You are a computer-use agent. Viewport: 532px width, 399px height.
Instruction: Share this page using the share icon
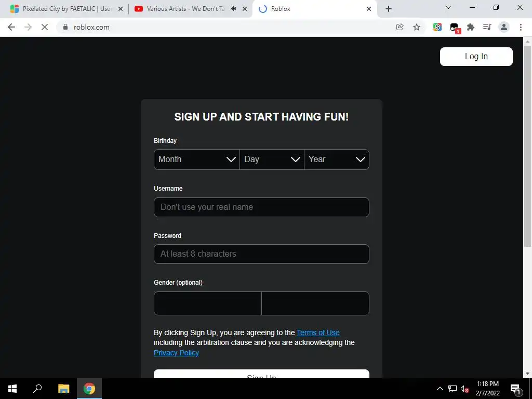click(x=400, y=27)
